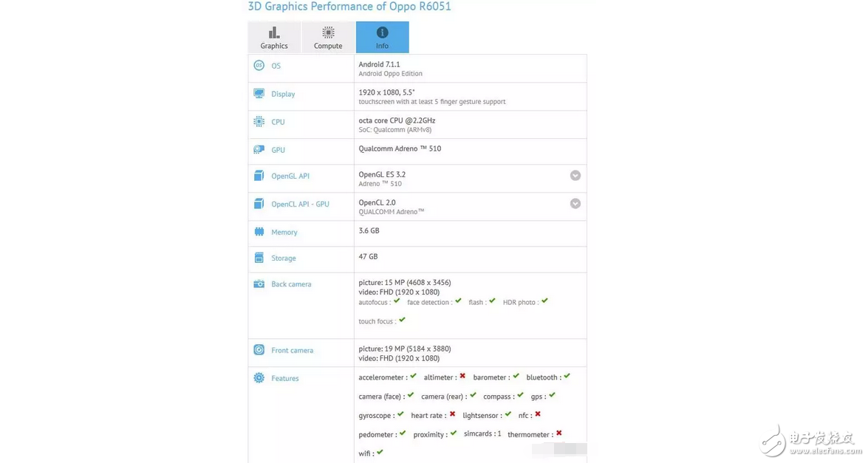Screen dimensions: 868x463
Task: Click the OpenCL API - GPU label
Action: click(300, 205)
